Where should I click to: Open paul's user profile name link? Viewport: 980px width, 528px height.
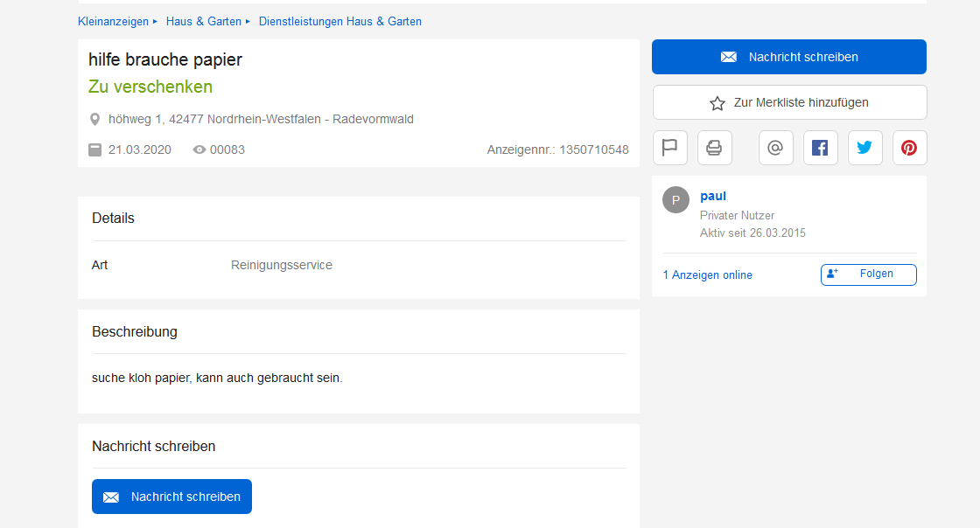point(713,196)
